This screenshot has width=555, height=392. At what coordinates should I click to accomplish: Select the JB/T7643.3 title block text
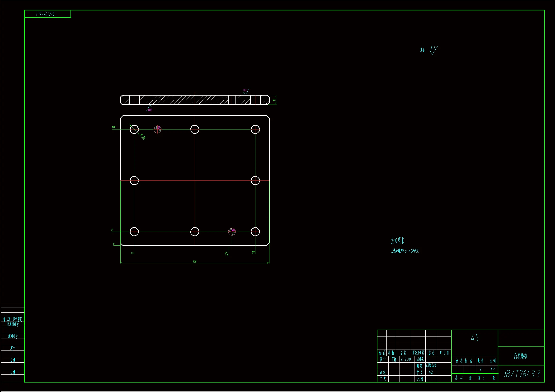coord(521,374)
